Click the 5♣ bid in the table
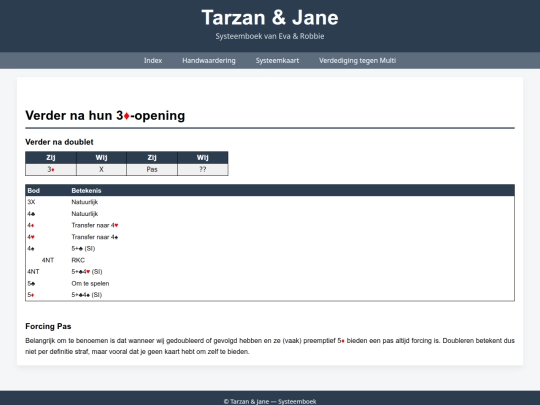Screen dimensions: 540x405 point(31,283)
